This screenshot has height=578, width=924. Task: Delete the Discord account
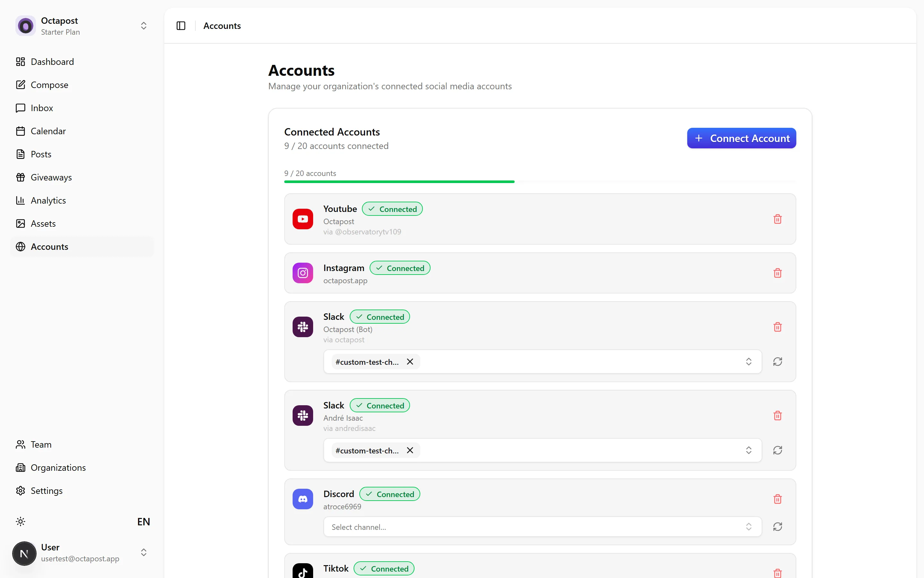point(777,499)
